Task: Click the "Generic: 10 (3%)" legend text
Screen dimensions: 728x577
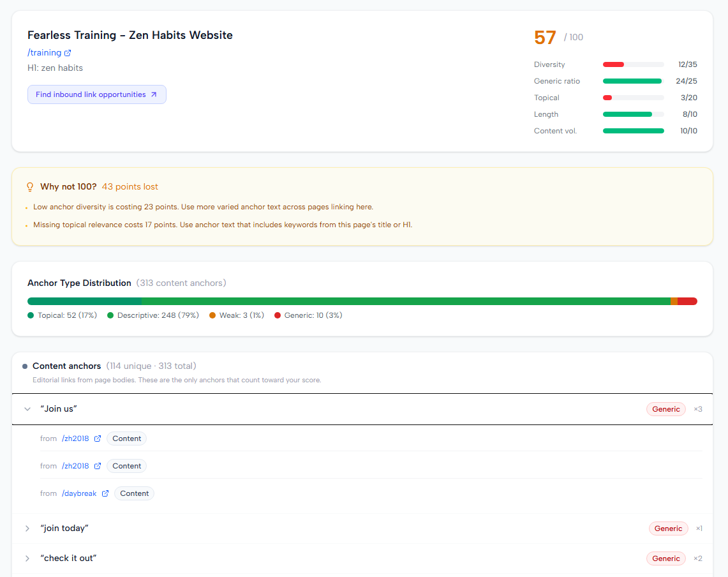Action: click(313, 315)
